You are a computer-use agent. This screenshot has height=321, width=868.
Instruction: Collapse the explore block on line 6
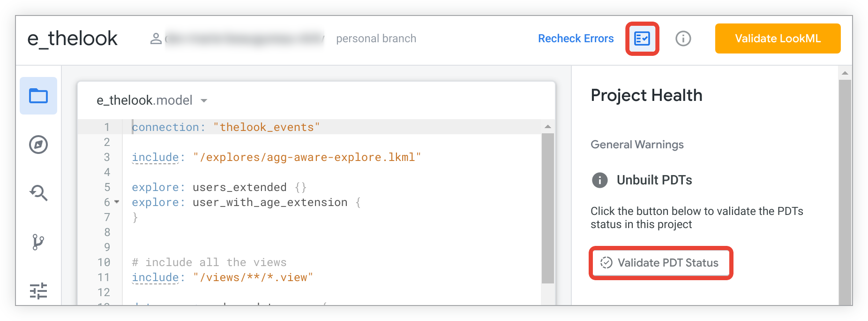pos(117,202)
